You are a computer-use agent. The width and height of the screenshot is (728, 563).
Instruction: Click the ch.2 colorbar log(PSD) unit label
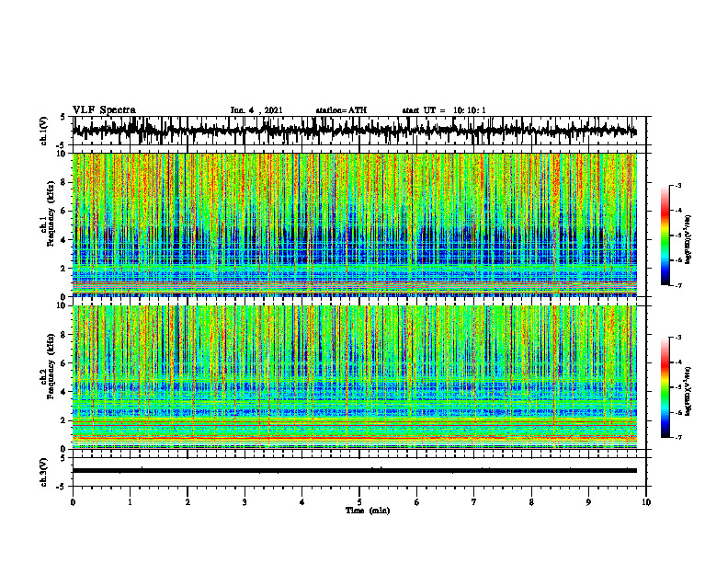coord(688,391)
